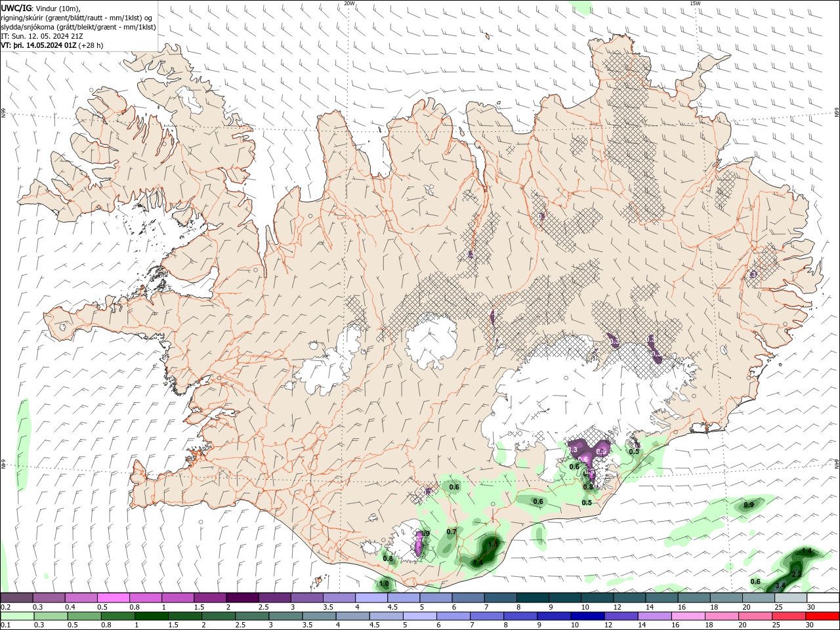
Task: Click lower bar violet 12 swatch
Action: tap(621, 616)
